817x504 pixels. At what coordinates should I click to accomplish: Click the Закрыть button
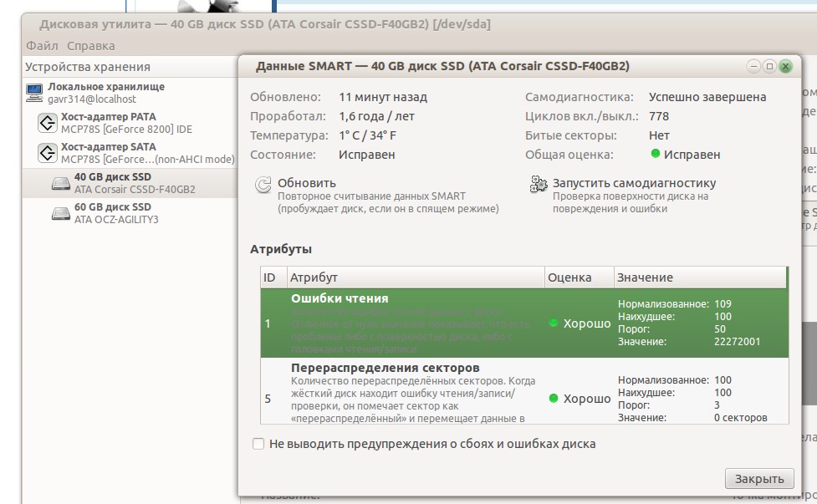[759, 478]
